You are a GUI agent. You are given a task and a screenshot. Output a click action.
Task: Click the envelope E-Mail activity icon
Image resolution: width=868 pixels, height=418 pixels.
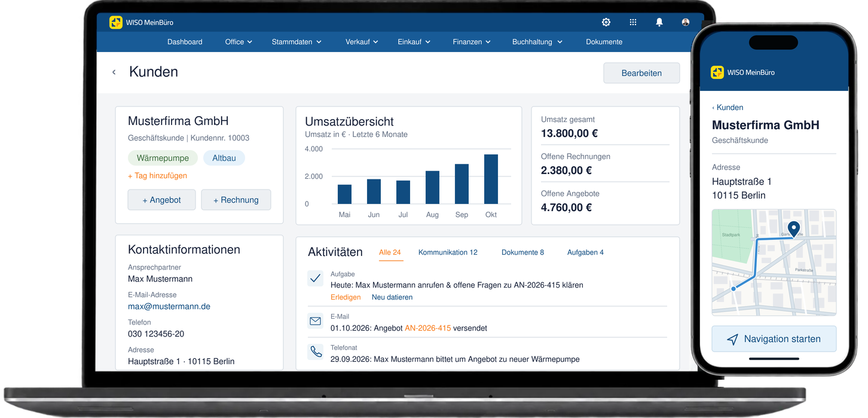coord(315,322)
